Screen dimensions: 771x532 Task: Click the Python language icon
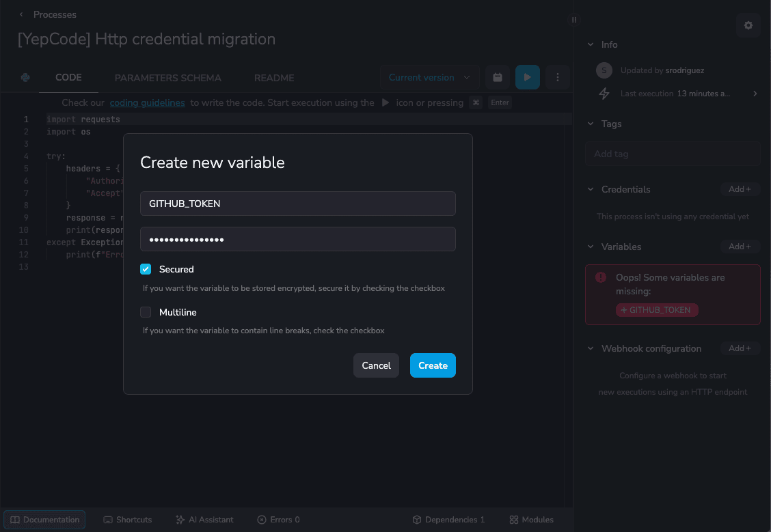[x=25, y=77]
